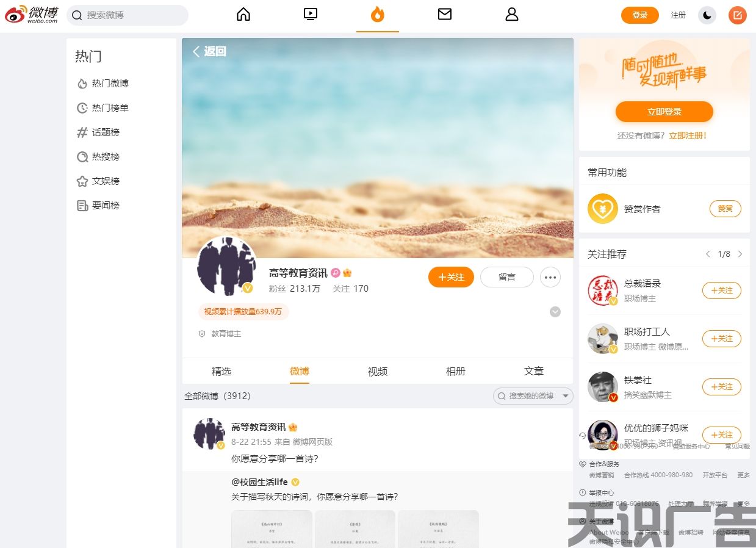Viewport: 756px width, 548px height.
Task: Click the 赞赏作者 heart coin icon
Action: pyautogui.click(x=603, y=209)
